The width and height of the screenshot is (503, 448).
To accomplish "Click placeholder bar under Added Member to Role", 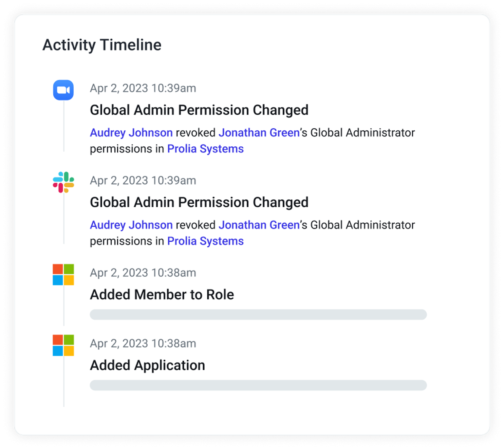I will pyautogui.click(x=258, y=315).
